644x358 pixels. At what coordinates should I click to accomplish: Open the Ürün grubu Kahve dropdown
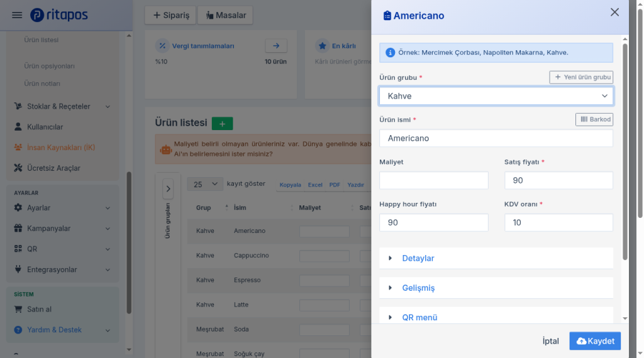(496, 96)
